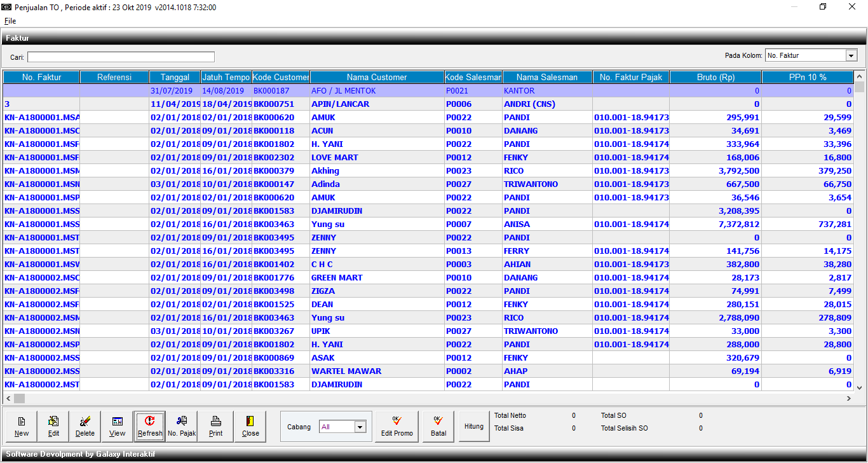Click the No. Pajak icon button
This screenshot has height=463, width=868.
pyautogui.click(x=182, y=426)
